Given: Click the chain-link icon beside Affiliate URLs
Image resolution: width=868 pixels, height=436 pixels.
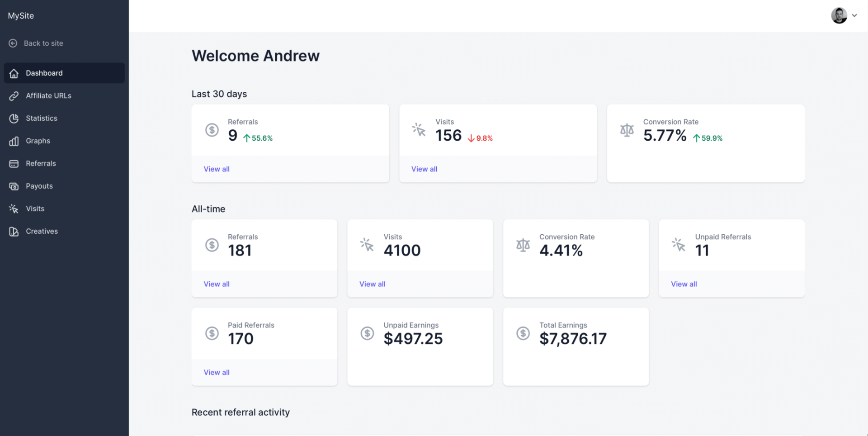Looking at the screenshot, I should point(14,95).
